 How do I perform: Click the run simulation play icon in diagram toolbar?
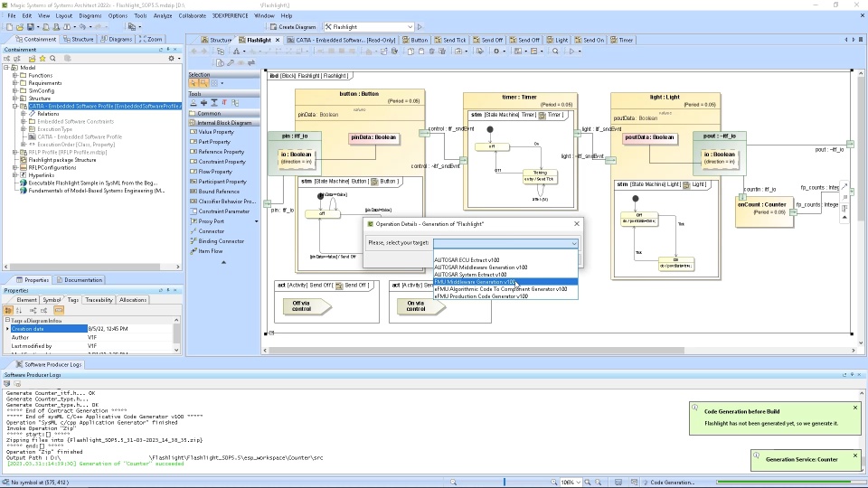(571, 51)
